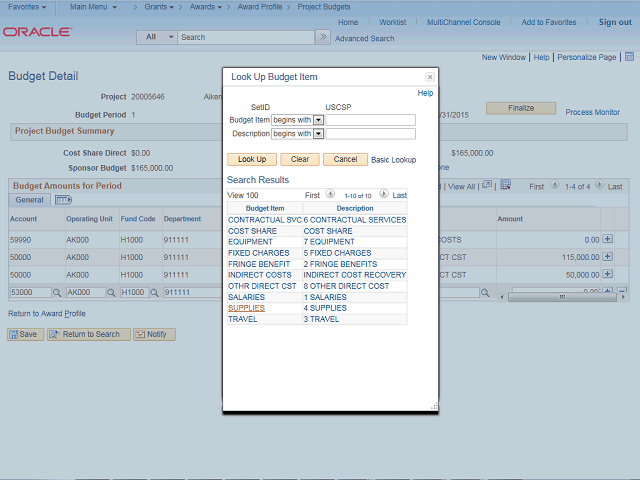Open the Main Menu navigation

pyautogui.click(x=95, y=7)
